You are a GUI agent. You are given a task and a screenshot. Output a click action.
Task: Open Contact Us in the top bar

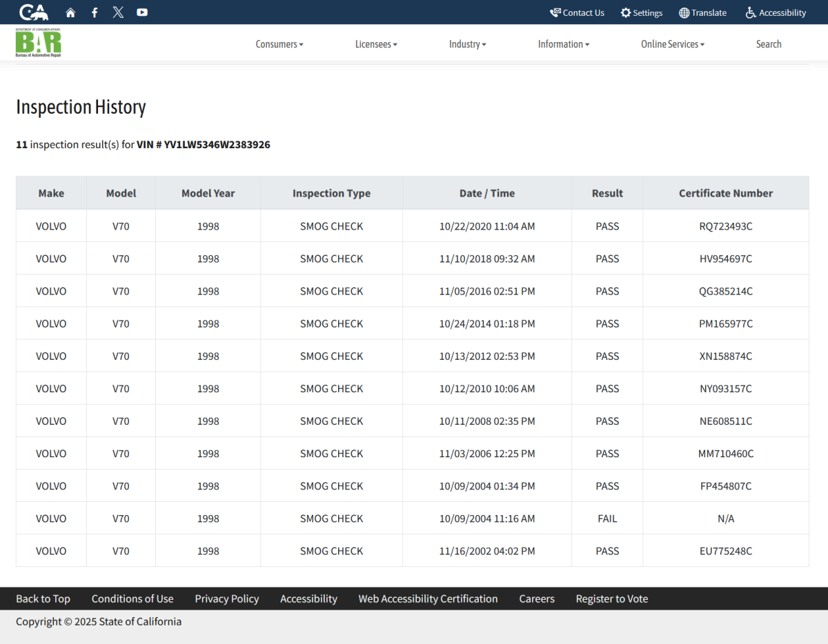pos(577,12)
